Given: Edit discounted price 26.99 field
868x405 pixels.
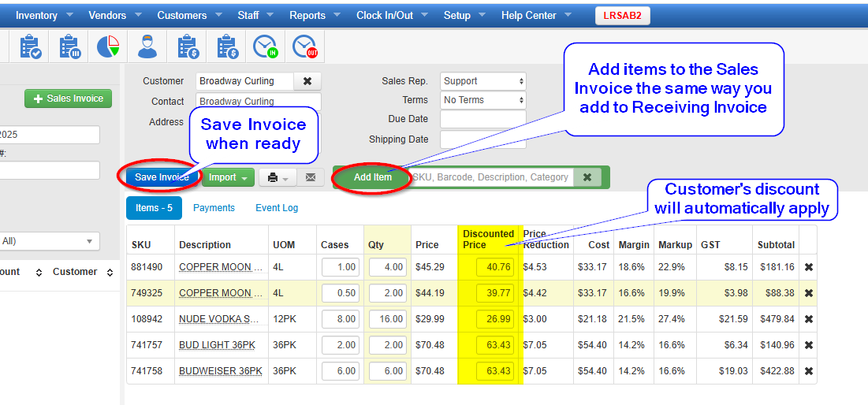Looking at the screenshot, I should (495, 319).
